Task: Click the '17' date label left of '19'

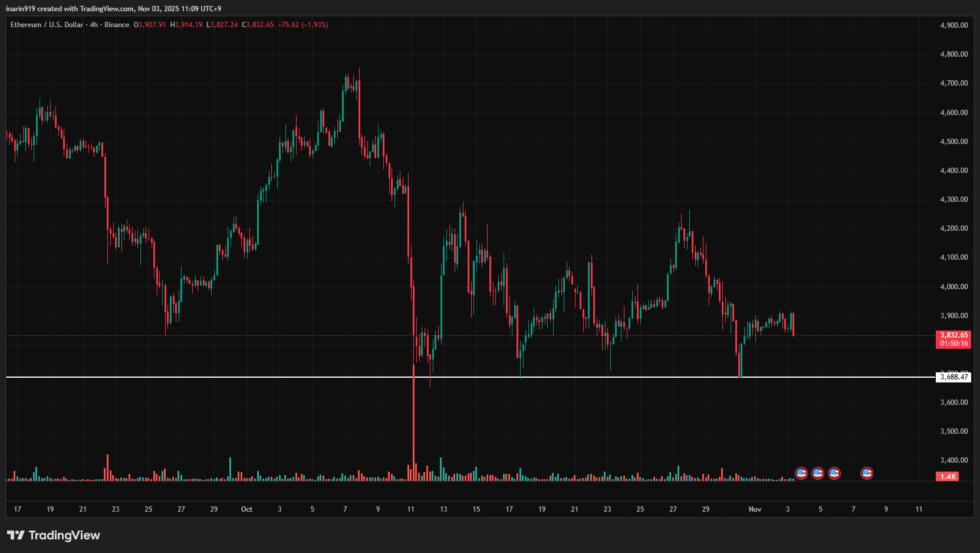Action: click(x=18, y=509)
